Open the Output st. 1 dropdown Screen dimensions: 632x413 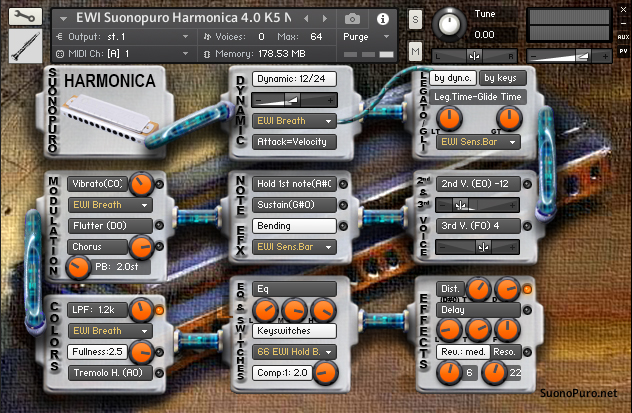pos(122,37)
